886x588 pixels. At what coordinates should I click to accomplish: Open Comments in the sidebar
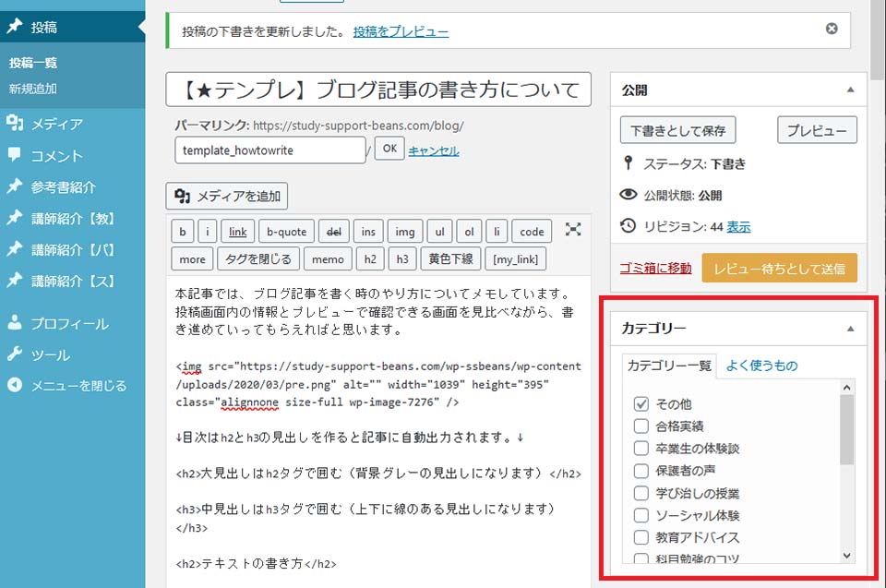pyautogui.click(x=56, y=156)
